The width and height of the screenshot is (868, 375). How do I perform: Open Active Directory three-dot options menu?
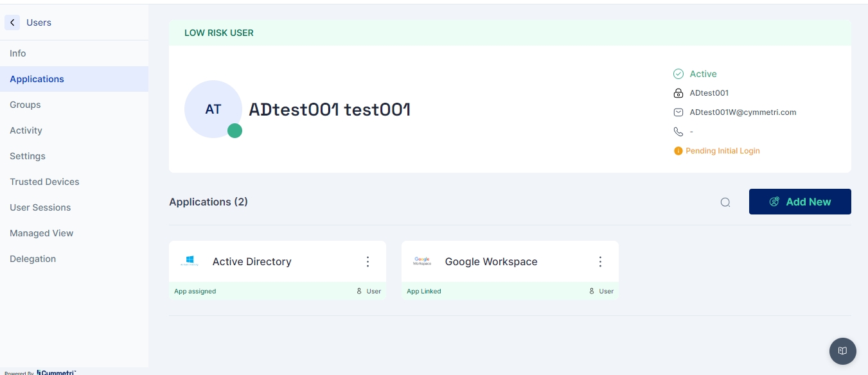click(x=368, y=261)
